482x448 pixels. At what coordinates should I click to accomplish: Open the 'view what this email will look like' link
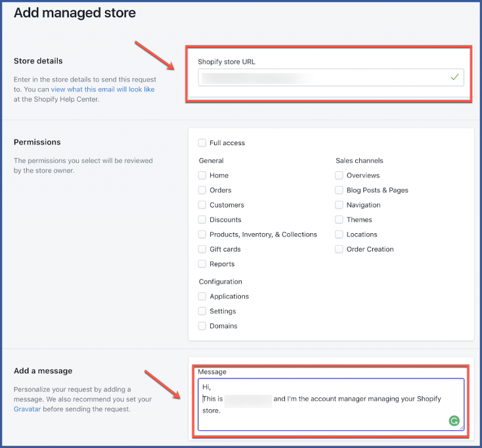(102, 89)
